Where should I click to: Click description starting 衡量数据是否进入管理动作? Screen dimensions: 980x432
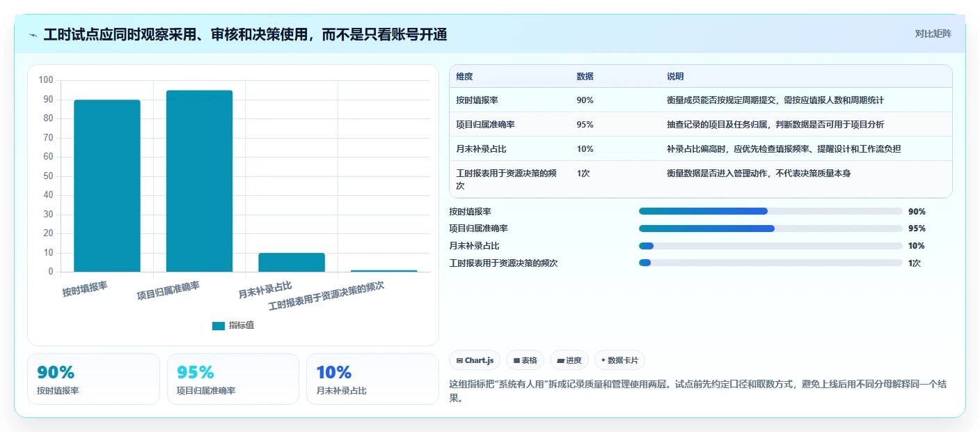point(759,173)
